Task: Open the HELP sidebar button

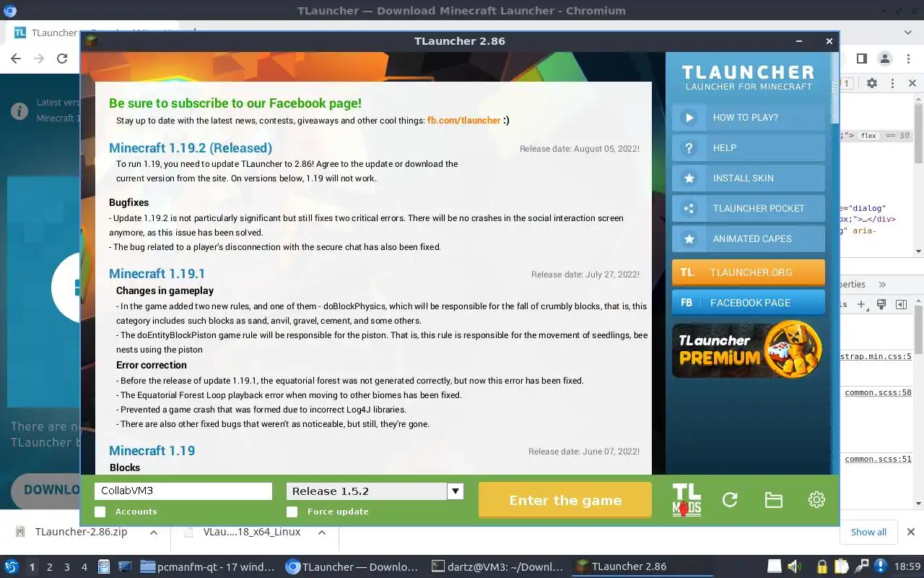Action: click(748, 147)
